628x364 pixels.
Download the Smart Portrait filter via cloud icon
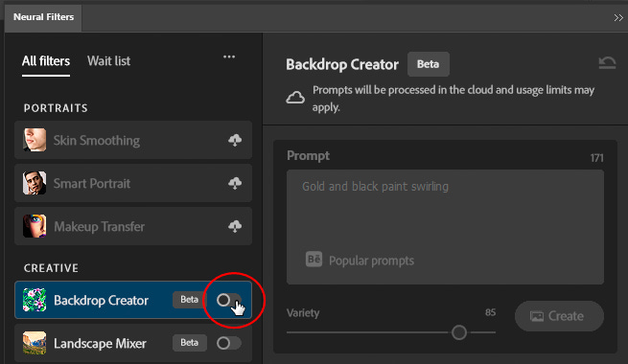(235, 183)
